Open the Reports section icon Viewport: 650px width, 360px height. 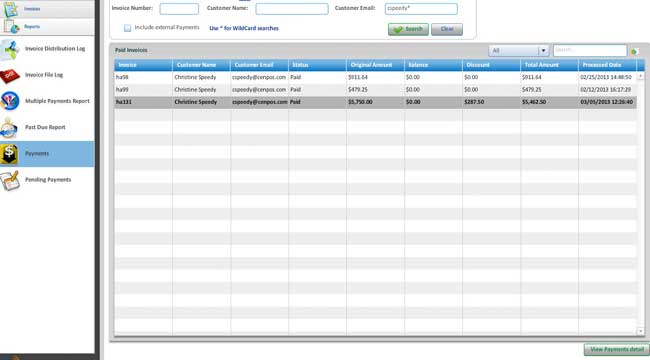12,27
